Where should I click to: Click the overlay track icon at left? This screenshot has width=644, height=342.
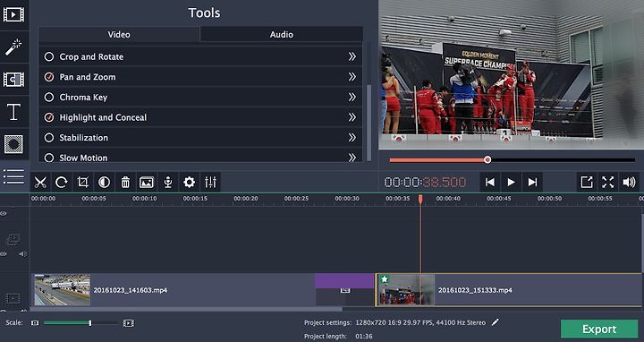[x=13, y=239]
